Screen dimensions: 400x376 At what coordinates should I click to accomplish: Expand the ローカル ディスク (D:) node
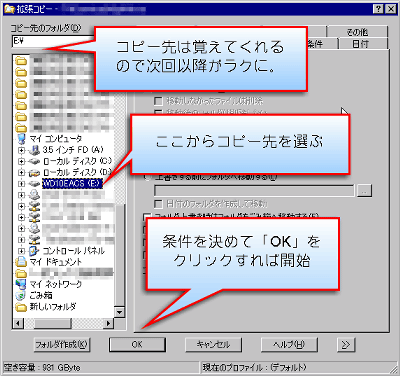click(x=22, y=173)
